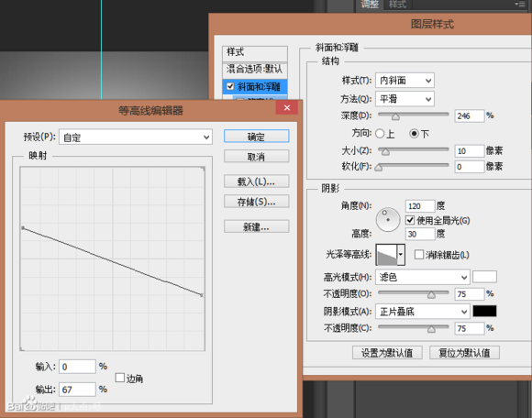Switch to the 调整 panel tab

coord(370,5)
